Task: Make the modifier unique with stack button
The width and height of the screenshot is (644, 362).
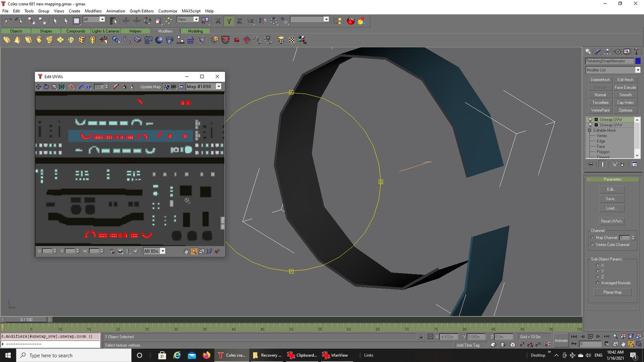Action: [614, 164]
